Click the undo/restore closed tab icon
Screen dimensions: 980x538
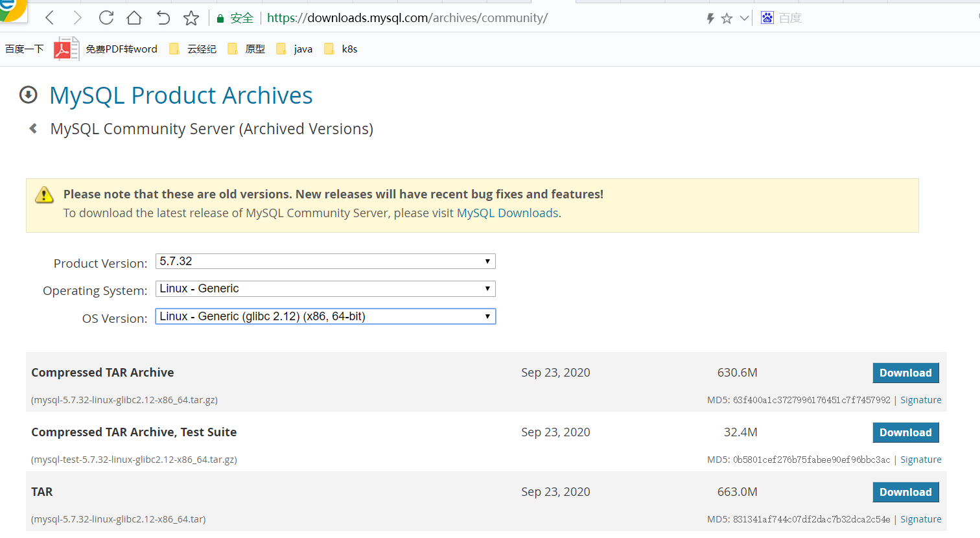tap(163, 18)
